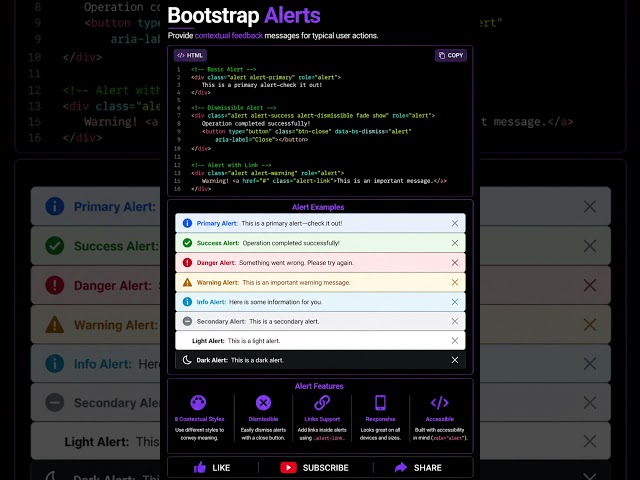Click the LIKE label text
Screen dimensions: 640x480
[221, 468]
